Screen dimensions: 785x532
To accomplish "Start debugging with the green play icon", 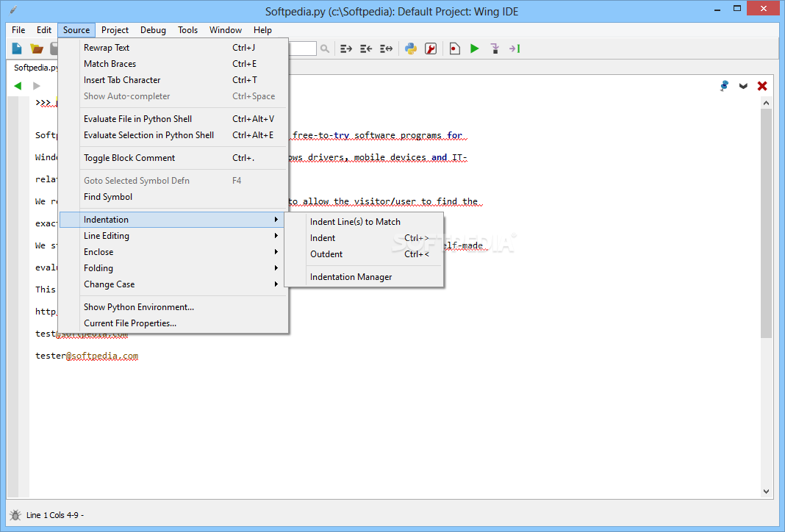I will pos(475,48).
